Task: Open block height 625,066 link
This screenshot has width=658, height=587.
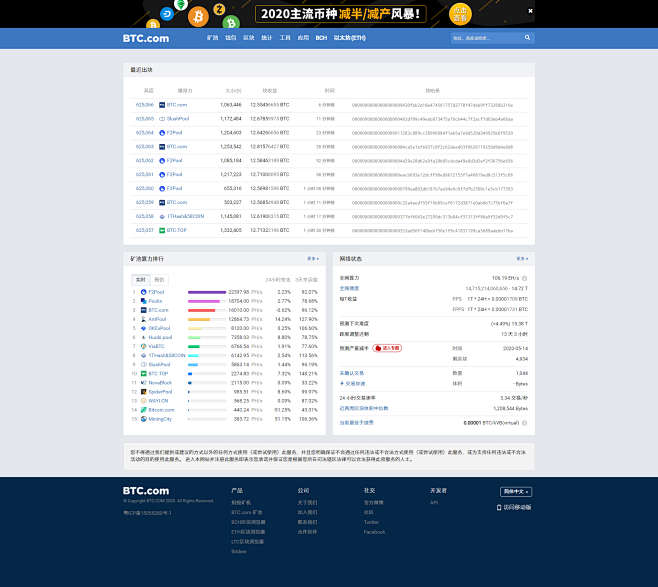Action: click(145, 104)
